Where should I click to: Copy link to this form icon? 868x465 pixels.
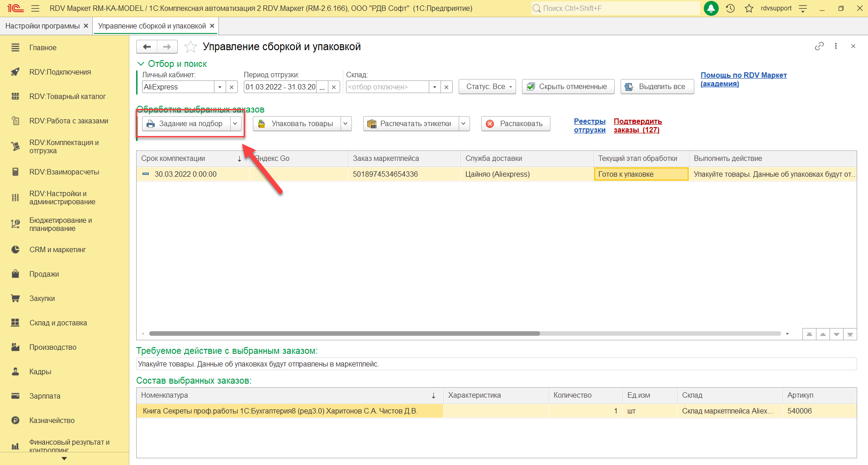[819, 46]
